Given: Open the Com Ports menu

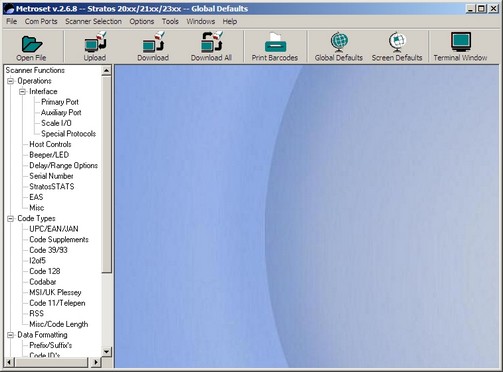Looking at the screenshot, I should click(x=41, y=22).
